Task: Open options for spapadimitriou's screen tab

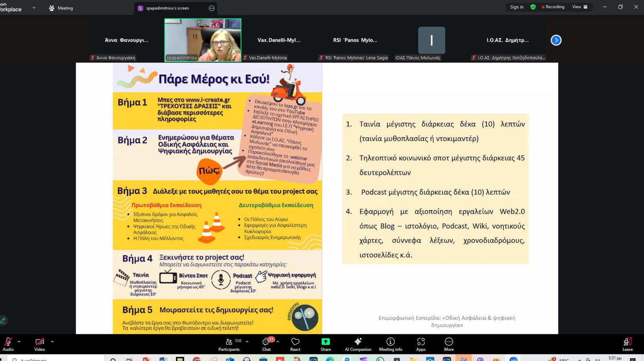Action: [212, 8]
